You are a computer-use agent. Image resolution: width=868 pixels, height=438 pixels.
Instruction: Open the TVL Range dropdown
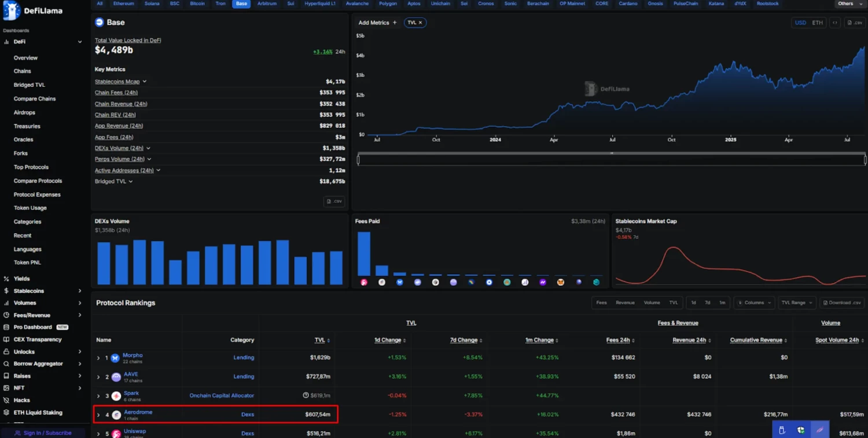tap(796, 303)
